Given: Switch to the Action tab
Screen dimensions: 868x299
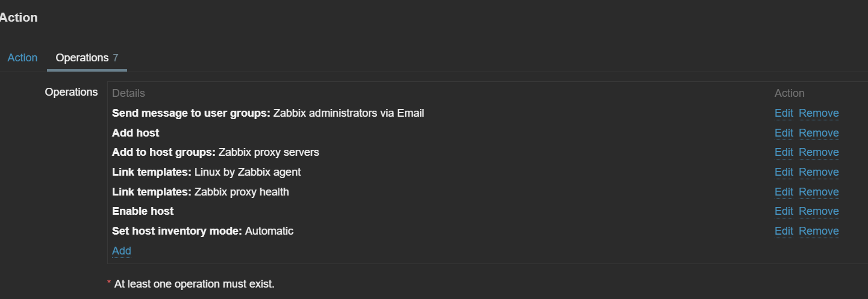Looking at the screenshot, I should click(22, 58).
